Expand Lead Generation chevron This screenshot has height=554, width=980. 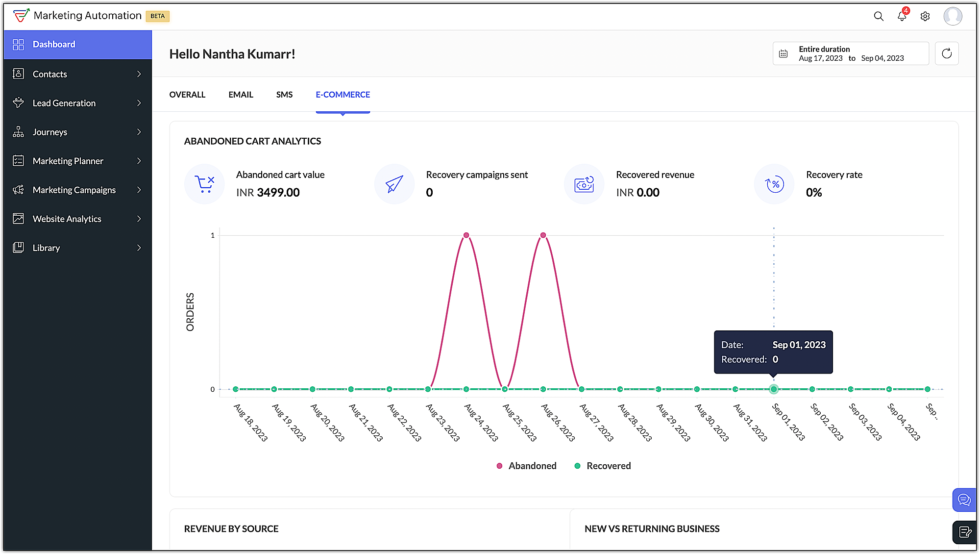(x=139, y=103)
